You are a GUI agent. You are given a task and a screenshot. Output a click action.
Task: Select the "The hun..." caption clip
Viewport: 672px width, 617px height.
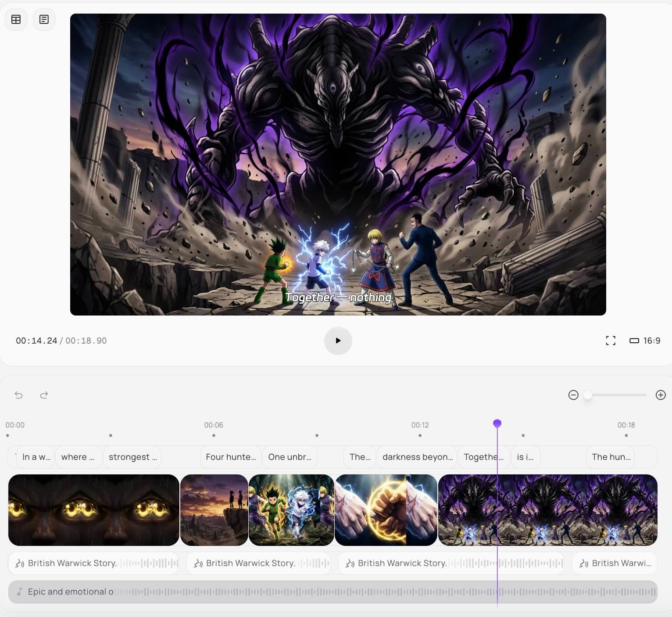(611, 457)
